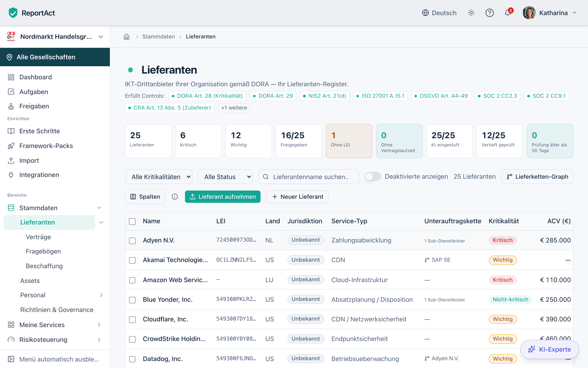Image resolution: width=588 pixels, height=368 pixels.
Task: Open the Spalten column chooser
Action: (145, 197)
